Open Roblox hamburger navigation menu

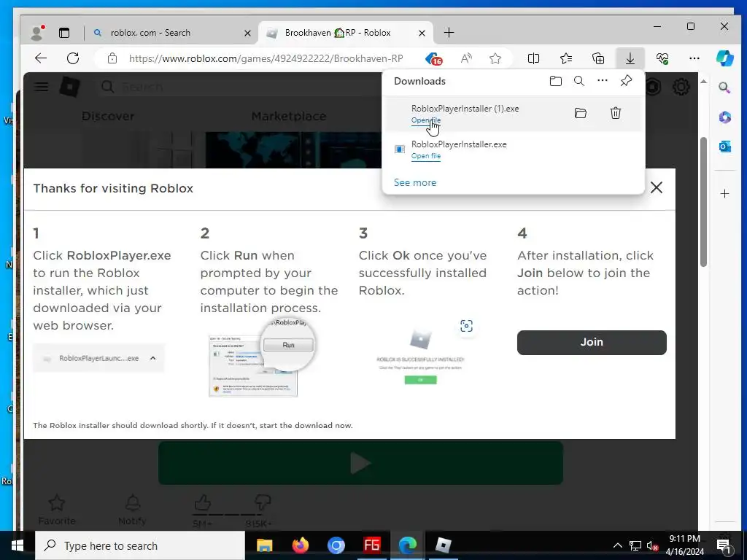tap(42, 87)
